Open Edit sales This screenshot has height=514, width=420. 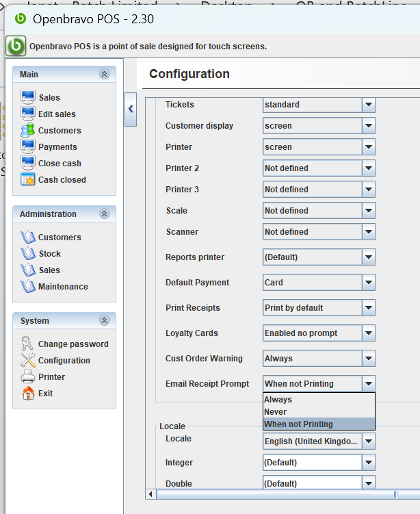coord(57,114)
